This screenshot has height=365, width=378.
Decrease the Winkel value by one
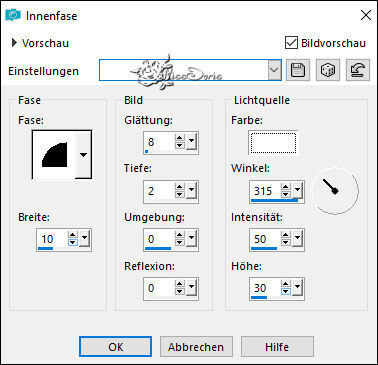(286, 195)
